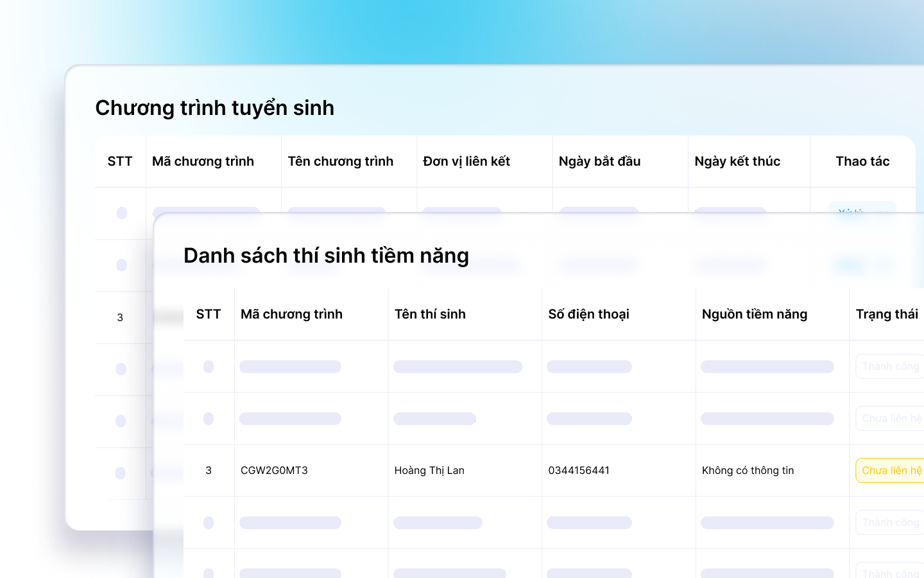The height and width of the screenshot is (578, 924).
Task: Select the faded "Thành công" badge in first candidate row
Action: [x=891, y=366]
